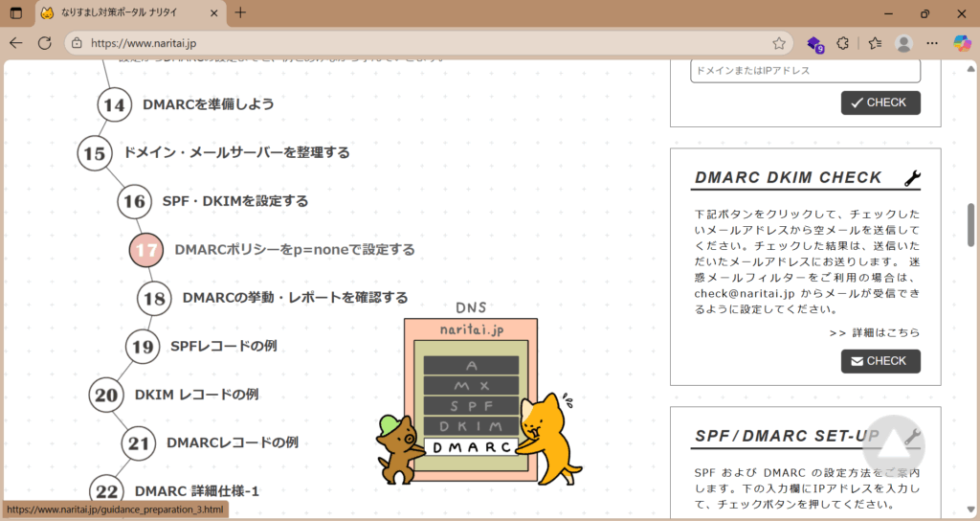Image resolution: width=980 pixels, height=521 pixels.
Task: Go to step 14 DMARCを準備しよう
Action: click(x=208, y=104)
